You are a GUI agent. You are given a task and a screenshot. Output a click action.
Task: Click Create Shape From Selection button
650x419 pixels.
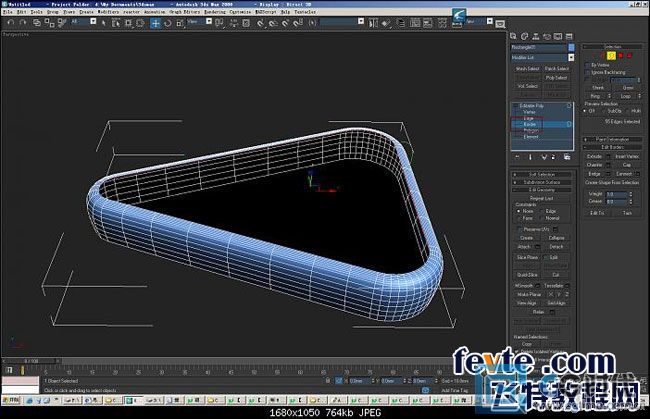pyautogui.click(x=612, y=182)
